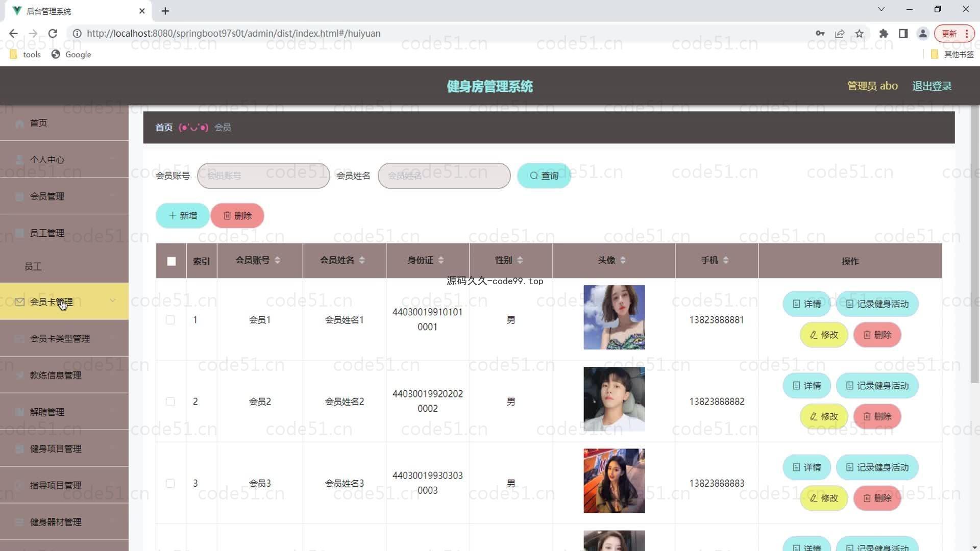The width and height of the screenshot is (980, 551).
Task: Open the share page icon
Action: [x=840, y=34]
